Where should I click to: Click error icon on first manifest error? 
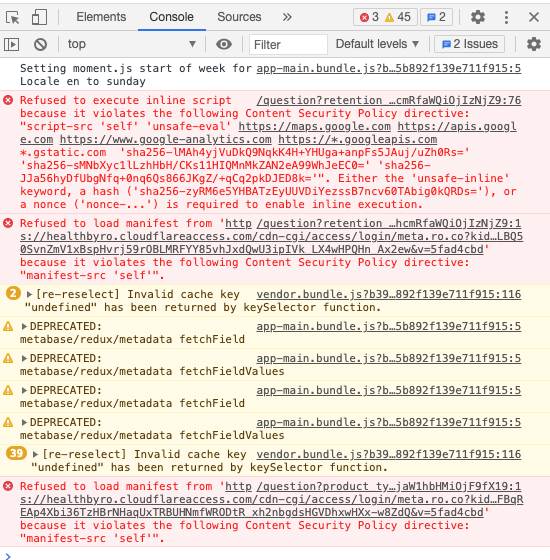point(8,223)
